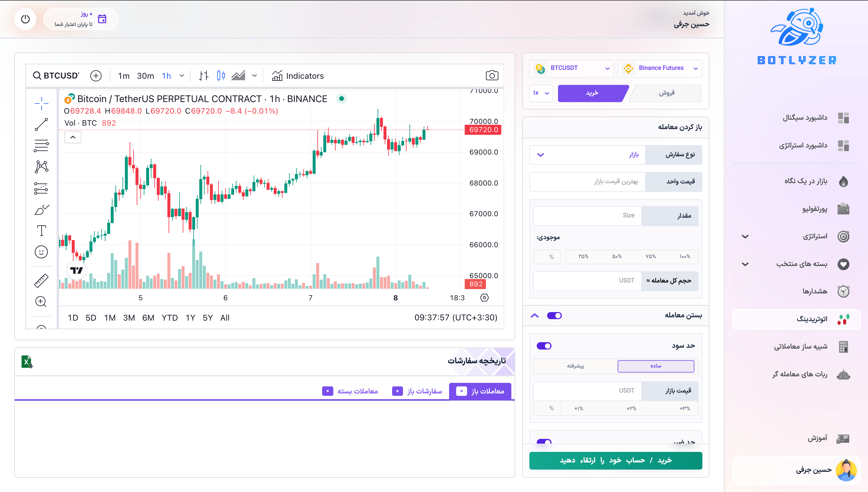Collapse the بستن معامله section
This screenshot has height=492, width=868.
pos(535,316)
